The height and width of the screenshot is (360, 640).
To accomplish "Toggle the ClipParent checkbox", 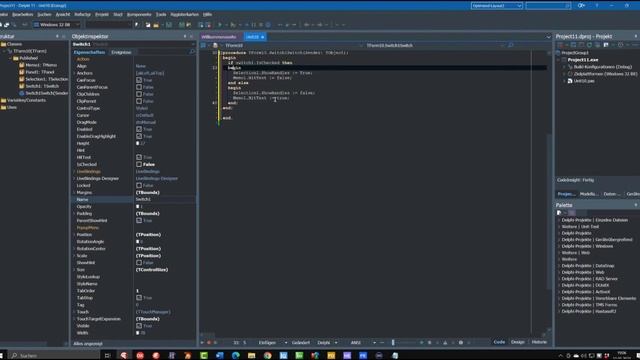I will click(139, 101).
